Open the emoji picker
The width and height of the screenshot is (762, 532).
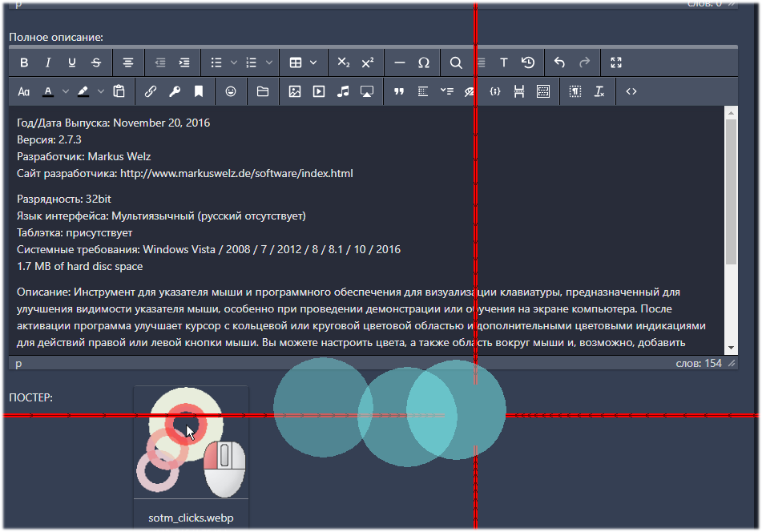tap(231, 92)
